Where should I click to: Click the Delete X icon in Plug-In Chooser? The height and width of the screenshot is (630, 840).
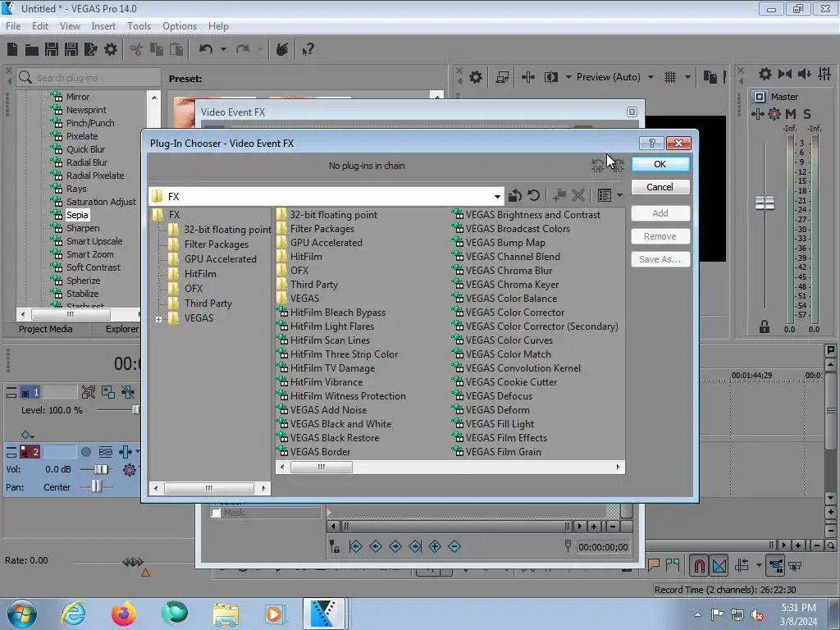tap(578, 195)
